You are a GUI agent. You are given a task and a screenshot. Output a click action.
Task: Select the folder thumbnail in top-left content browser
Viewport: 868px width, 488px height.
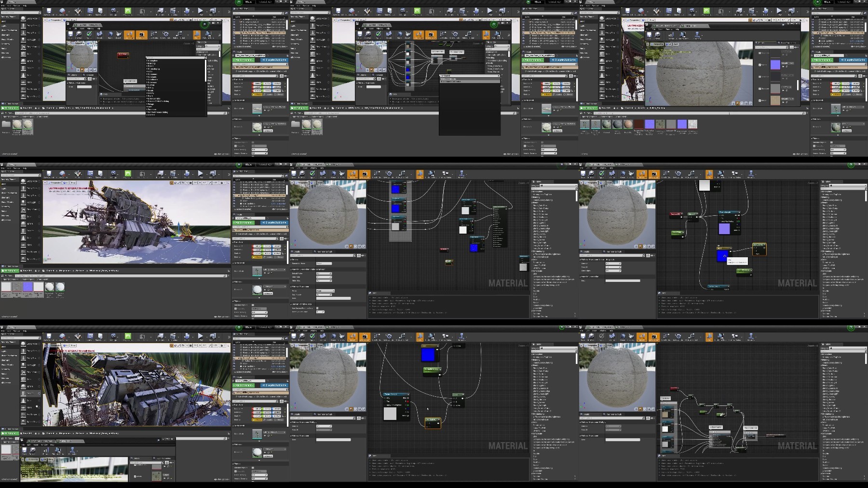(x=6, y=125)
